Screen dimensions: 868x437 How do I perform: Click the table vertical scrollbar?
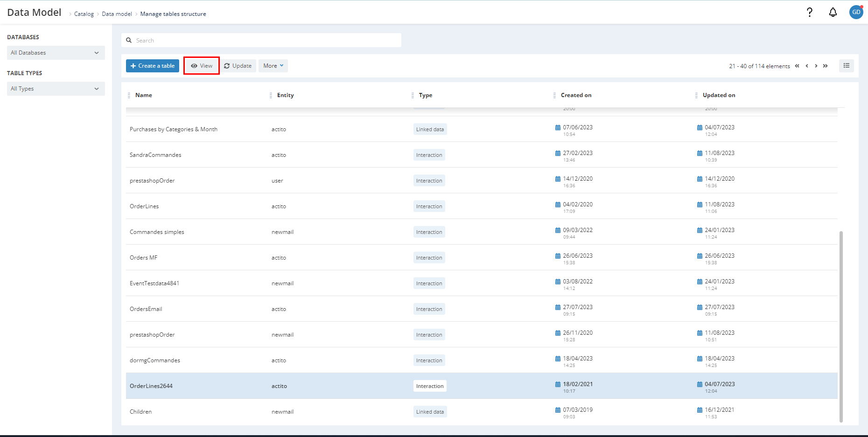pos(841,326)
